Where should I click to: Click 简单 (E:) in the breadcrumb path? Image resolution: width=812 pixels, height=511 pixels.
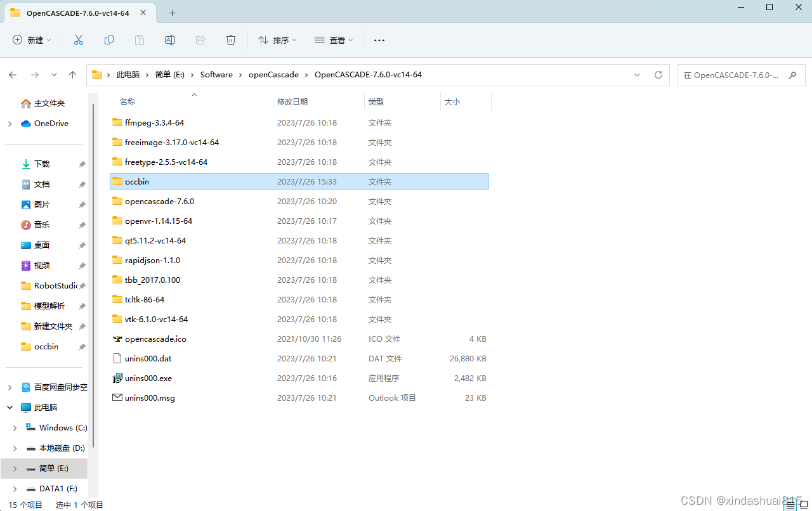(169, 75)
